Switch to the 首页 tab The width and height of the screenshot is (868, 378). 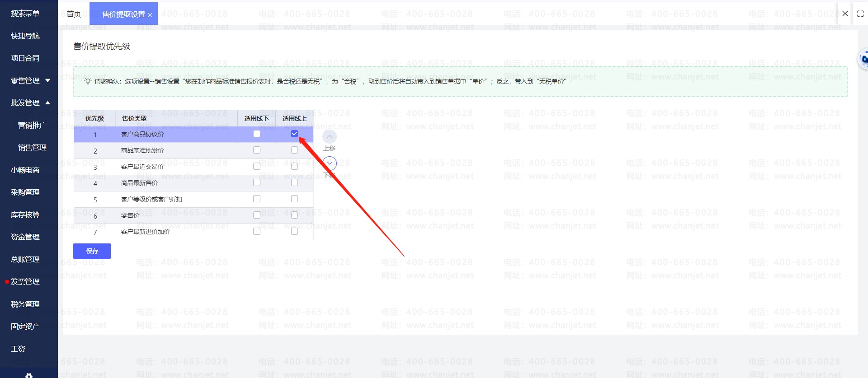74,14
